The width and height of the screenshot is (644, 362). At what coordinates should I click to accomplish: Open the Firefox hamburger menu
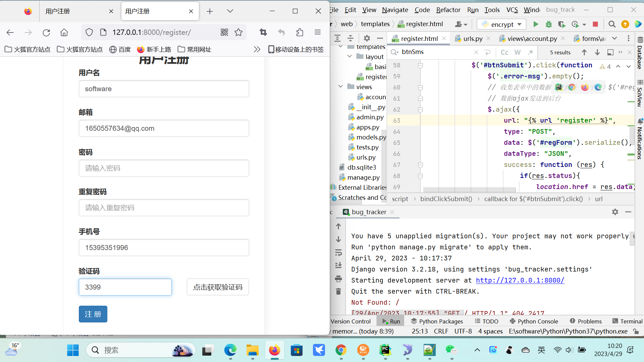click(318, 32)
